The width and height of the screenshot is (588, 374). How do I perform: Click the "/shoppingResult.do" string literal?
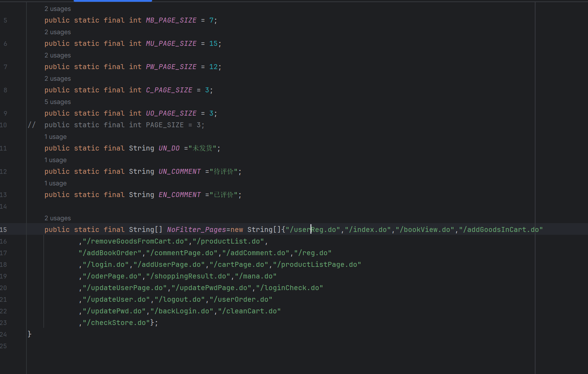188,276
